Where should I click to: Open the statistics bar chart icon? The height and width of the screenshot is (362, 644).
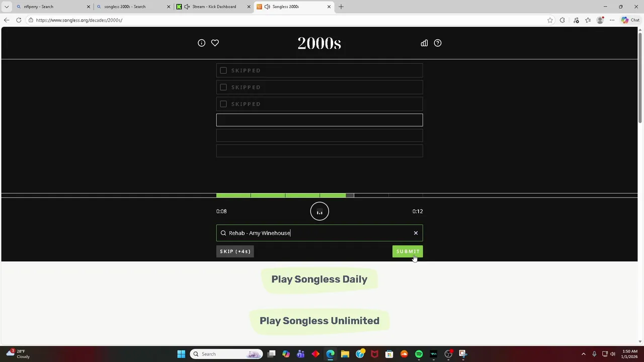[424, 43]
